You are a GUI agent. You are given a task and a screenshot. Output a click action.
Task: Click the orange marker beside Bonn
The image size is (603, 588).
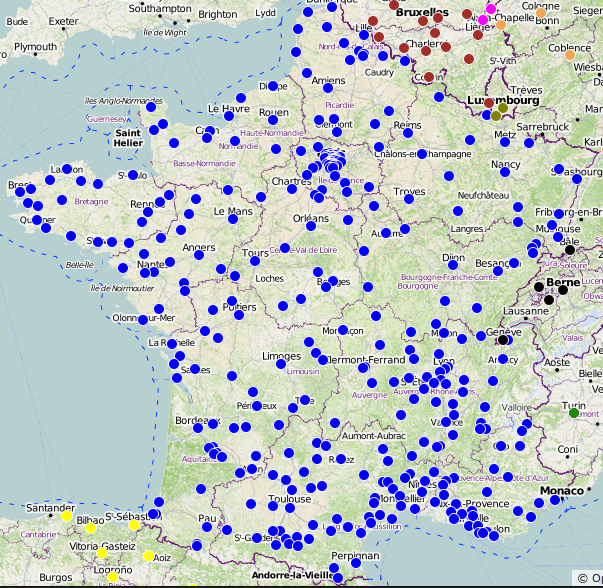pyautogui.click(x=541, y=13)
